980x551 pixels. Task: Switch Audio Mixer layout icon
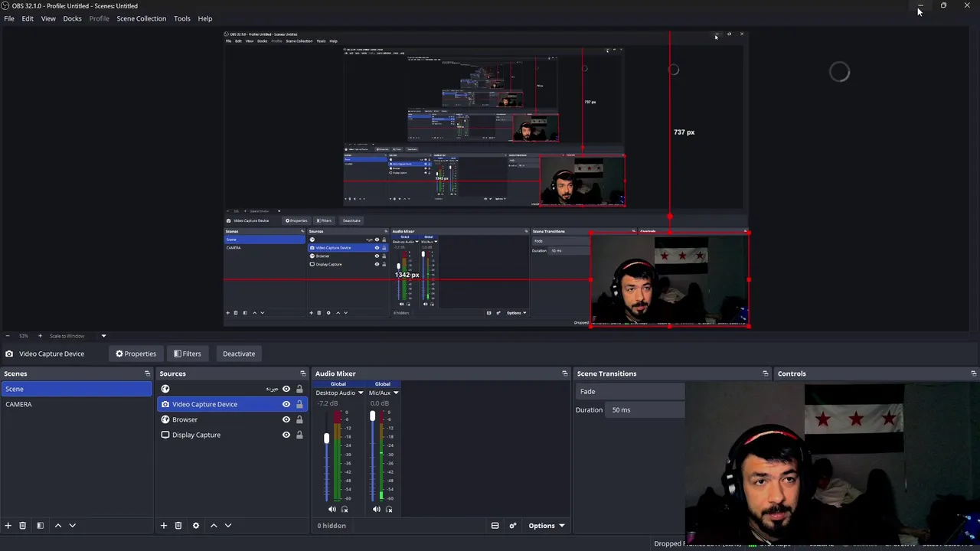[495, 526]
